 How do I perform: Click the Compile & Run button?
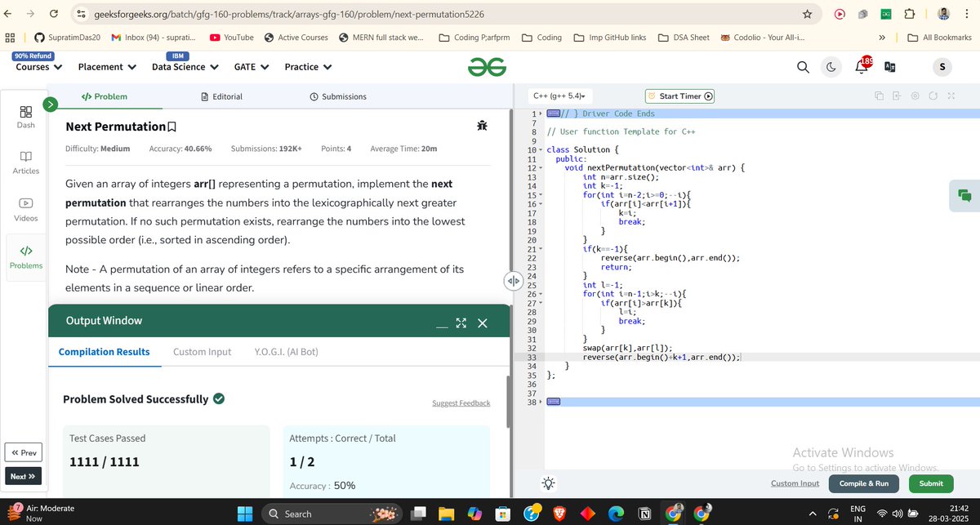(x=863, y=483)
